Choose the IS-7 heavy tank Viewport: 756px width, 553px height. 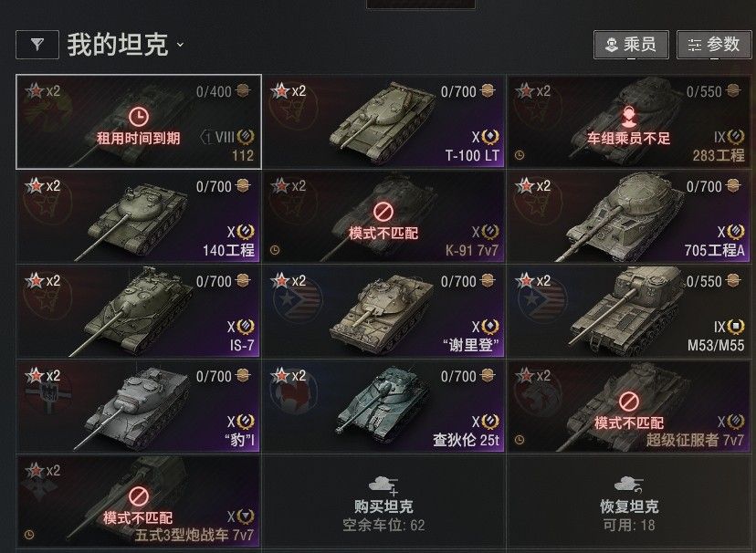coord(139,311)
